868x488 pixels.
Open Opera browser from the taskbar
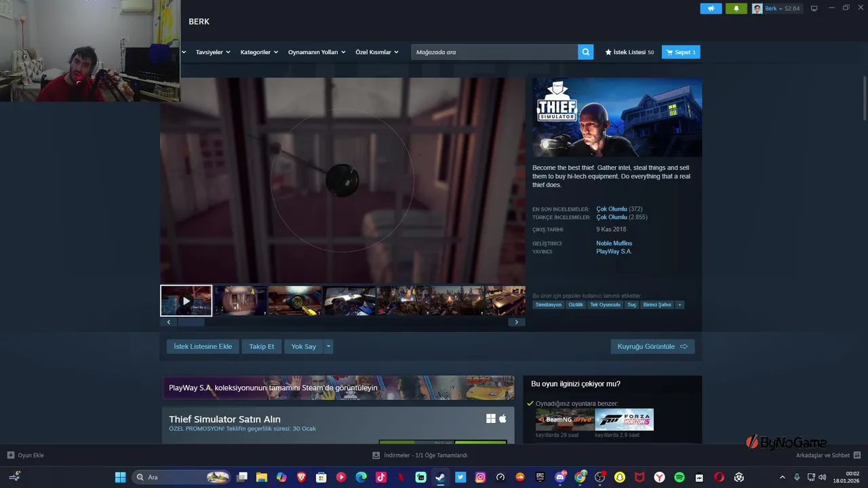[x=719, y=477]
